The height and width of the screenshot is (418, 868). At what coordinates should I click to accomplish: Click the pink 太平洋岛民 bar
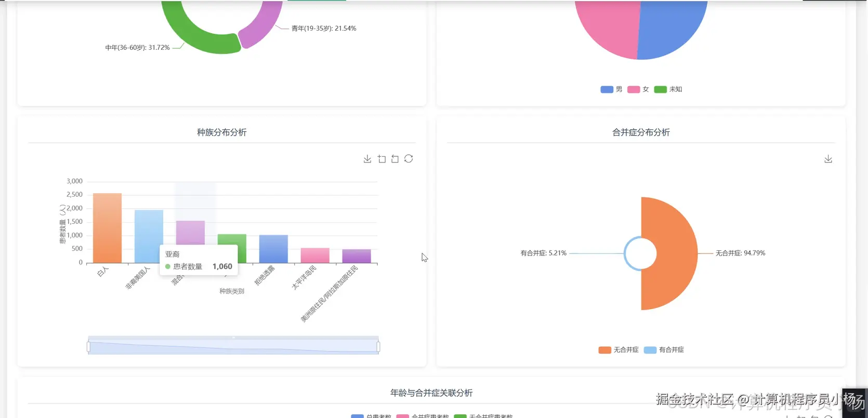(x=315, y=255)
